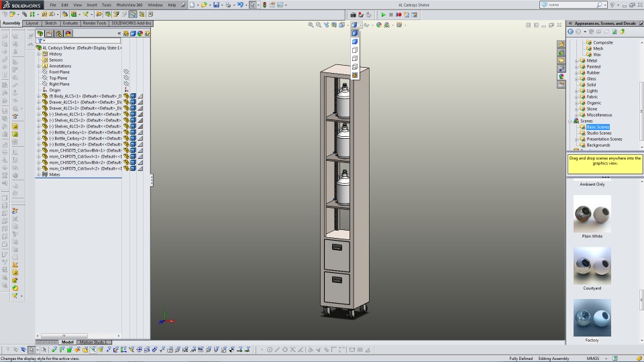The image size is (644, 362).
Task: Expand Body_4LCS<1> component node
Action: (39, 96)
